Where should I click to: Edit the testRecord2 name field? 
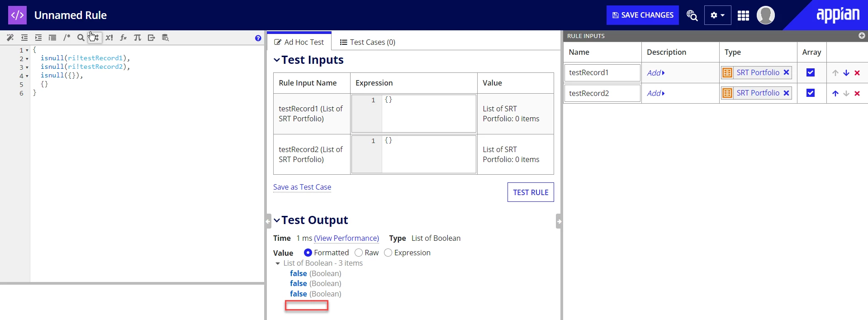(x=602, y=93)
